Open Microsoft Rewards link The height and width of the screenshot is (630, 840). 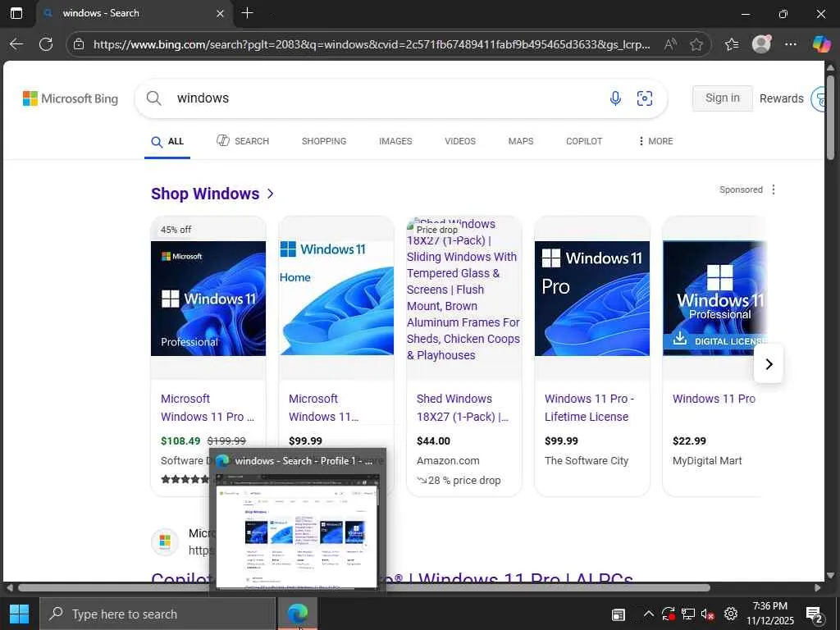[x=781, y=98]
